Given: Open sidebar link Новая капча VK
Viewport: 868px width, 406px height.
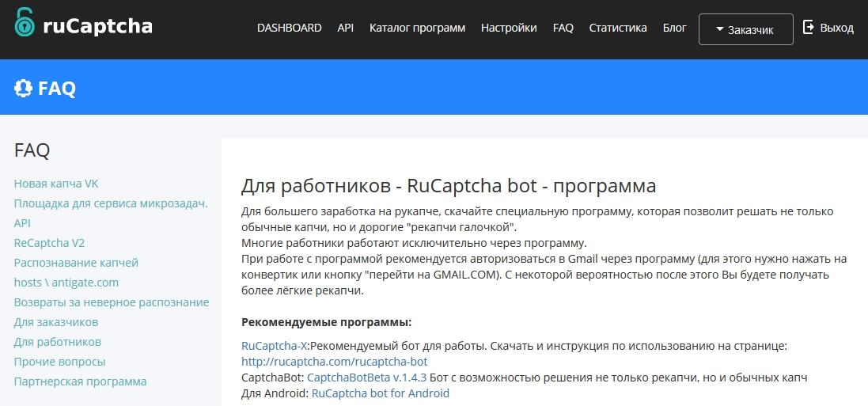Looking at the screenshot, I should pyautogui.click(x=56, y=184).
